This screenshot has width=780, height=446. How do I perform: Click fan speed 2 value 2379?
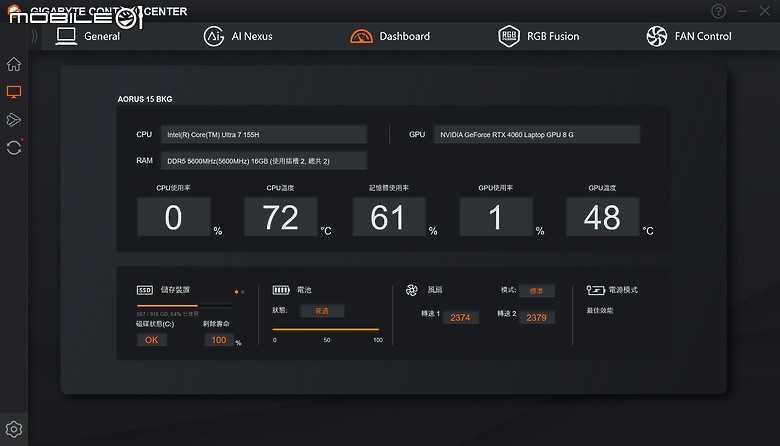[536, 317]
